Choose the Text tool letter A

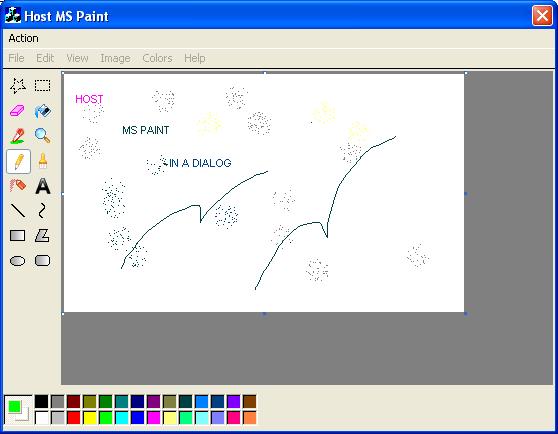click(x=42, y=186)
